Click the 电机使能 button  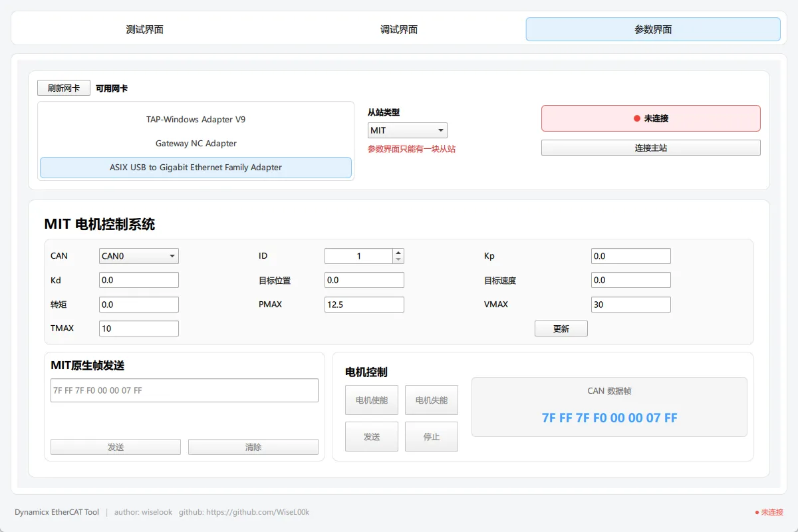pyautogui.click(x=372, y=400)
